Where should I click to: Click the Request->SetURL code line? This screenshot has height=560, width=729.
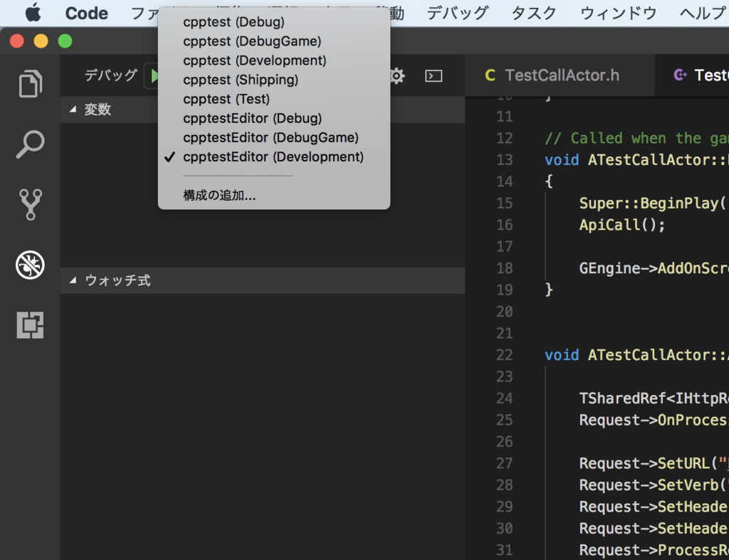[x=654, y=463]
